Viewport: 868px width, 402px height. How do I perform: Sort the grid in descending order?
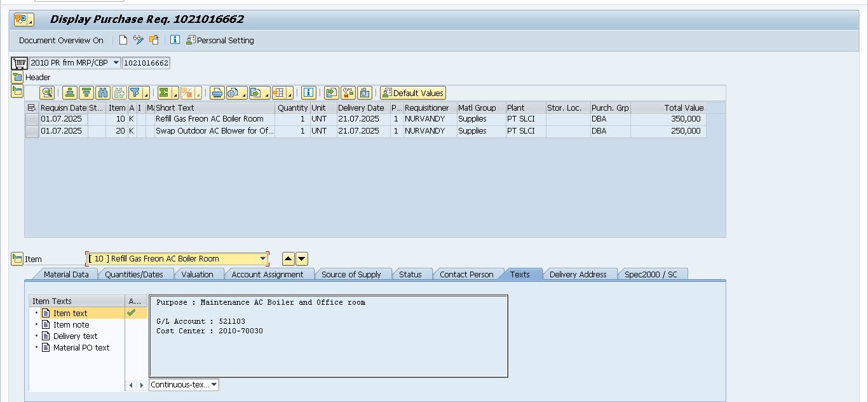pyautogui.click(x=86, y=93)
